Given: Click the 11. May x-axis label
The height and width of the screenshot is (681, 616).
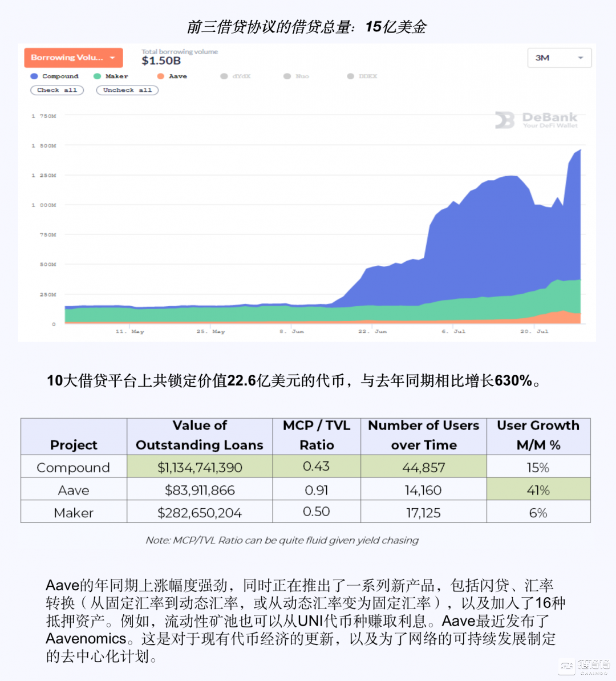Looking at the screenshot, I should pyautogui.click(x=129, y=331).
